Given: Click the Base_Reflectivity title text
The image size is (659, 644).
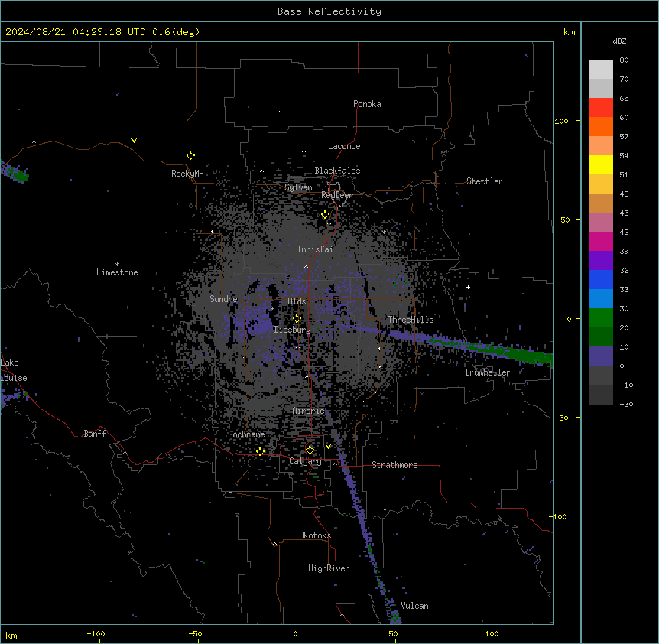Looking at the screenshot, I should (329, 11).
